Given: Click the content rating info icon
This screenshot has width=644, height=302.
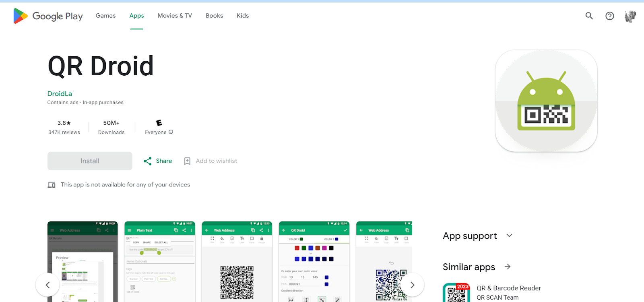Looking at the screenshot, I should 171,132.
